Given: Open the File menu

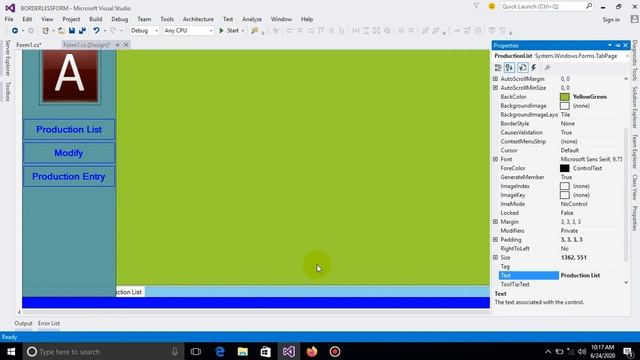Looking at the screenshot, I should tap(9, 19).
